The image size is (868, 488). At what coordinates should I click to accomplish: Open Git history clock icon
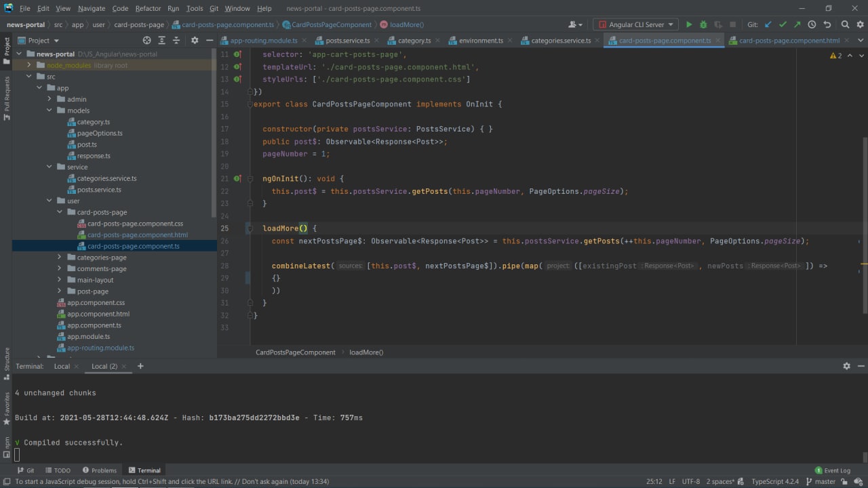812,24
